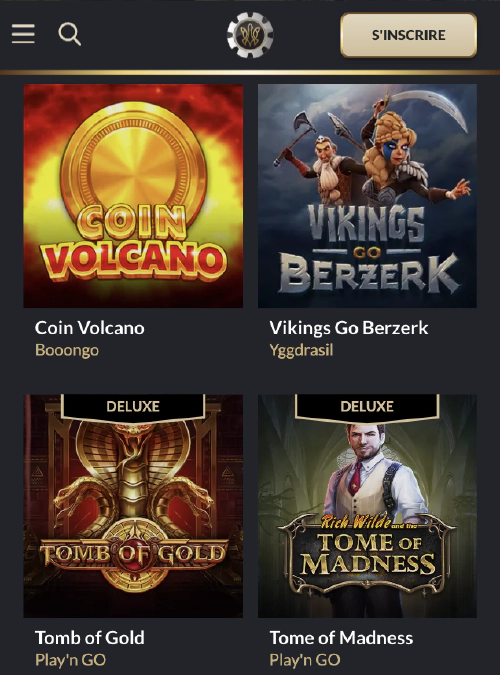Click the search magnifier icon
Screen dimensions: 500x675
(x=69, y=34)
